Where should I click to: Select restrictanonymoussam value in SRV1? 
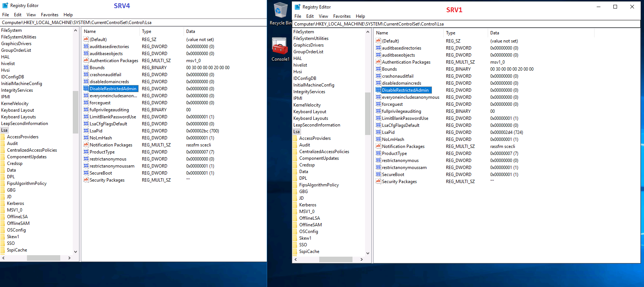[x=404, y=167]
